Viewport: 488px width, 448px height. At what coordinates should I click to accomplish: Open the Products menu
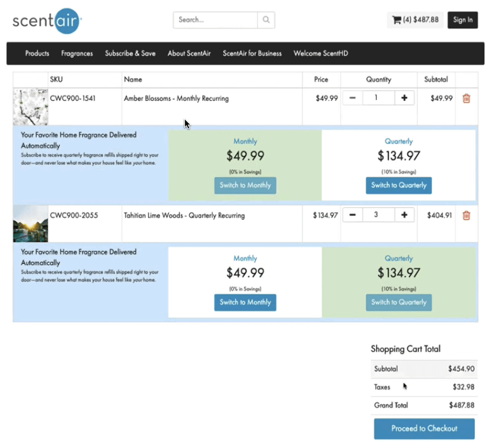click(x=37, y=53)
